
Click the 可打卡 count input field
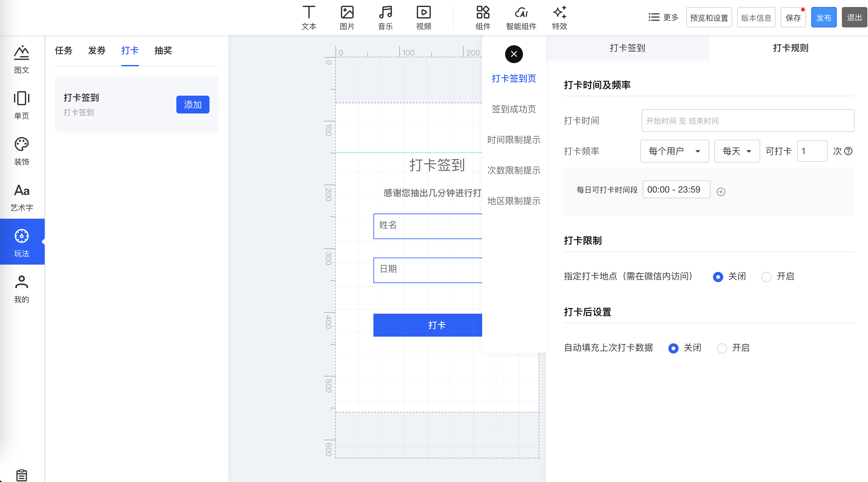click(812, 151)
